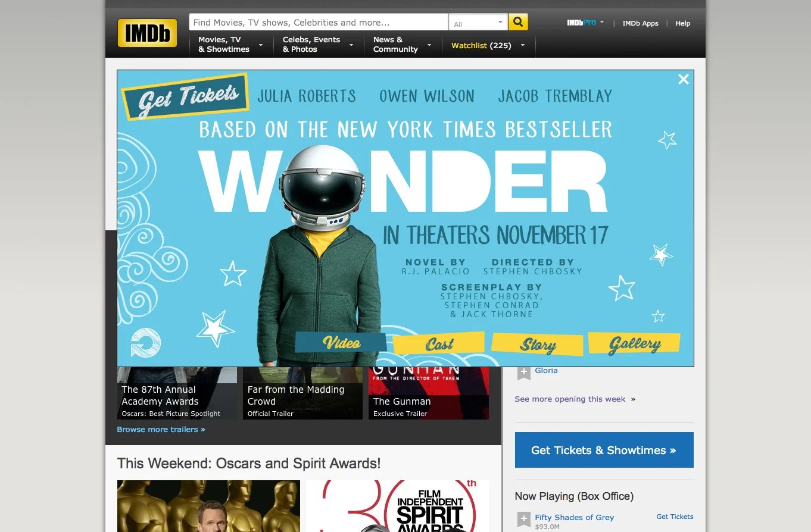Open the search category 'All' dropdown
This screenshot has width=811, height=532.
pyautogui.click(x=478, y=23)
